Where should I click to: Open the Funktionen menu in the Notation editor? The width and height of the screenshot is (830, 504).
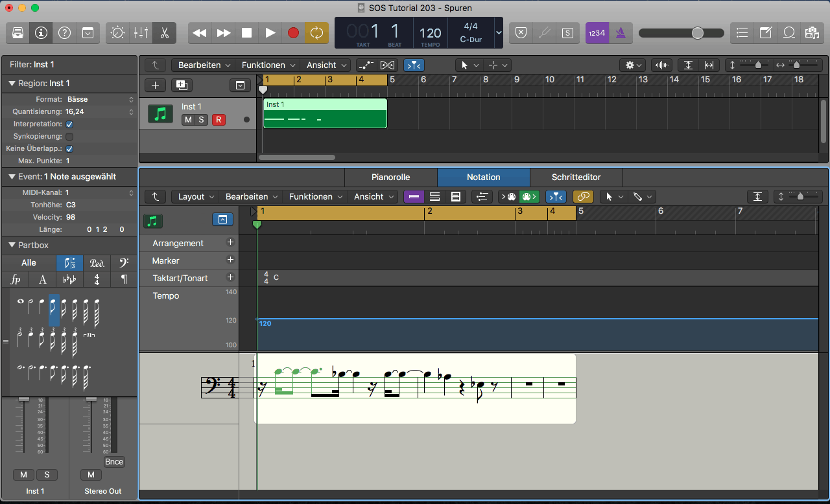point(311,196)
